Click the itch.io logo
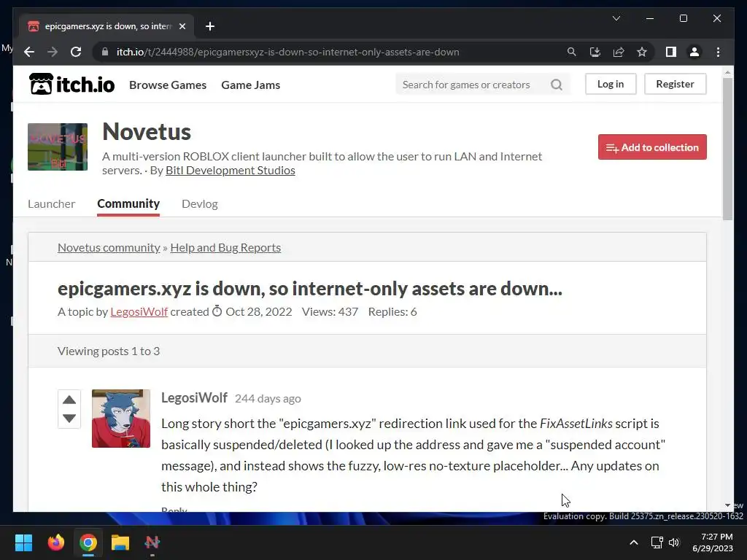Screen dimensions: 747x560 72,85
